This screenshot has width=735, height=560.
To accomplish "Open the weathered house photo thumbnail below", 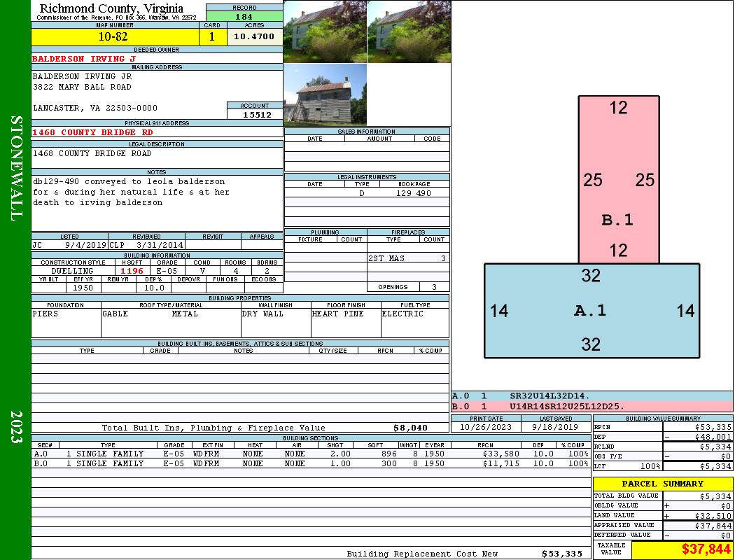I will [x=325, y=94].
